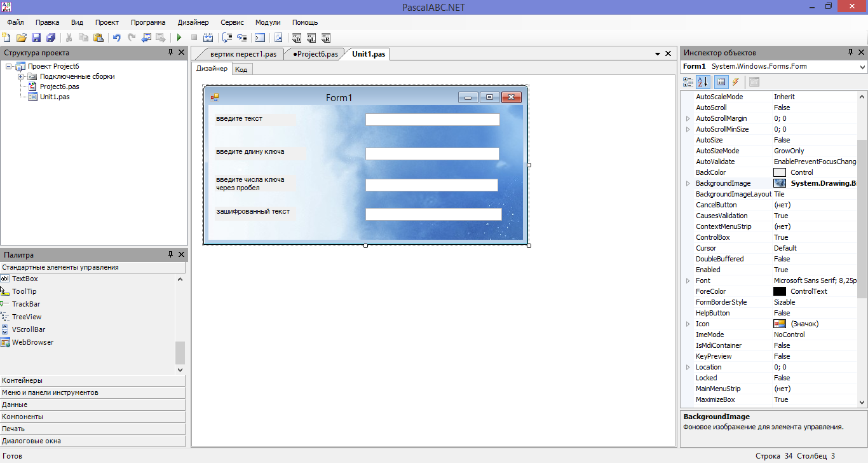Switch to the Код view
This screenshot has width=868, height=463.
point(241,69)
